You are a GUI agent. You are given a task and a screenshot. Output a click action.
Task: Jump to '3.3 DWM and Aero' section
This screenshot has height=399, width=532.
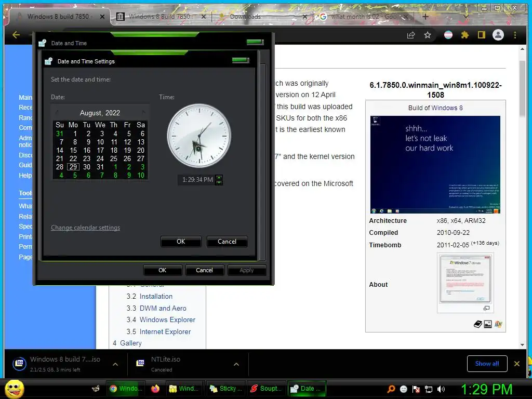156,308
